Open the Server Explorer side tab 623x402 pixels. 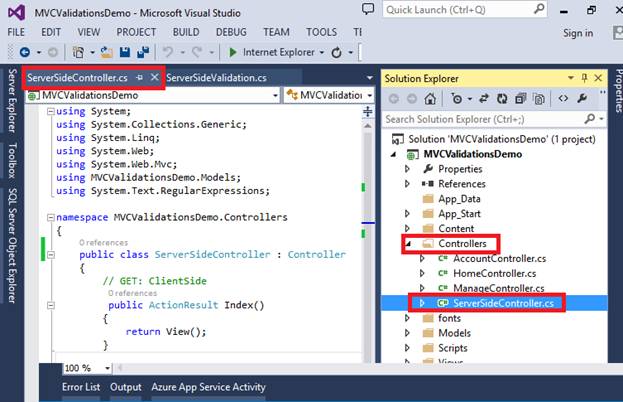tap(13, 101)
